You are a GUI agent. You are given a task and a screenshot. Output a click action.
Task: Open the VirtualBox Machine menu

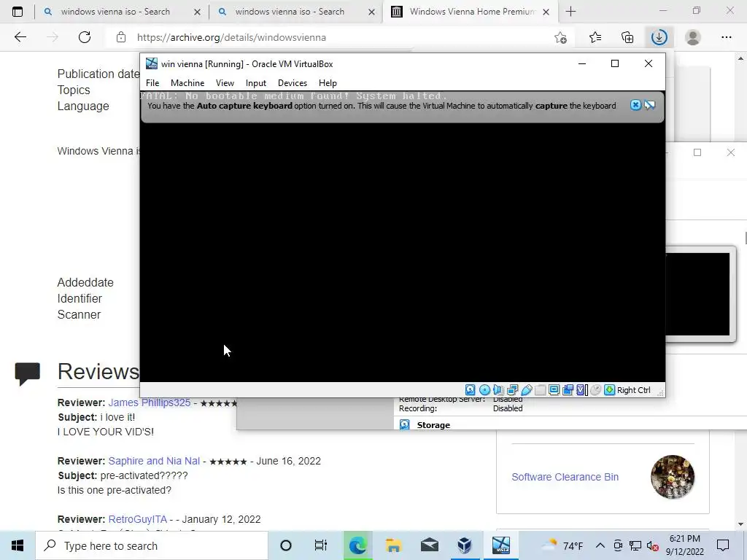click(x=187, y=83)
